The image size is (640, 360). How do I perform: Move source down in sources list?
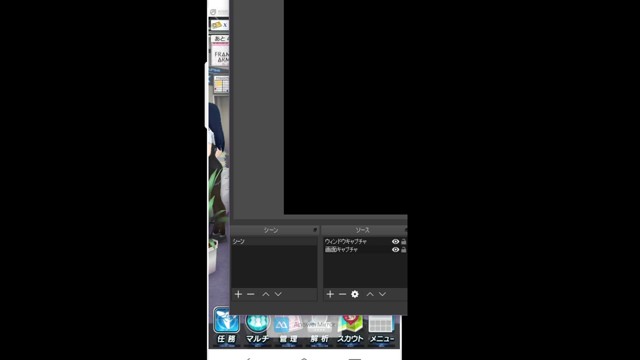(x=382, y=294)
